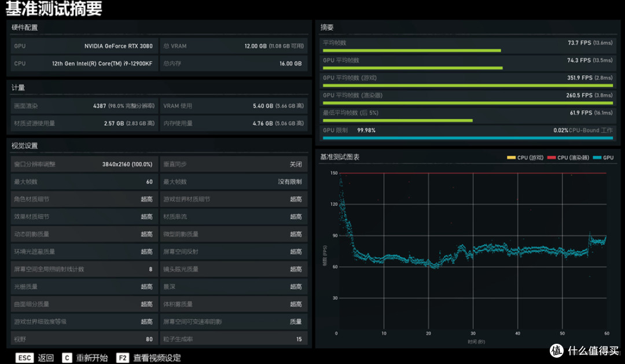Click the 体积雾质量 setting row
Screen dimensions: 625x364
pos(234,304)
